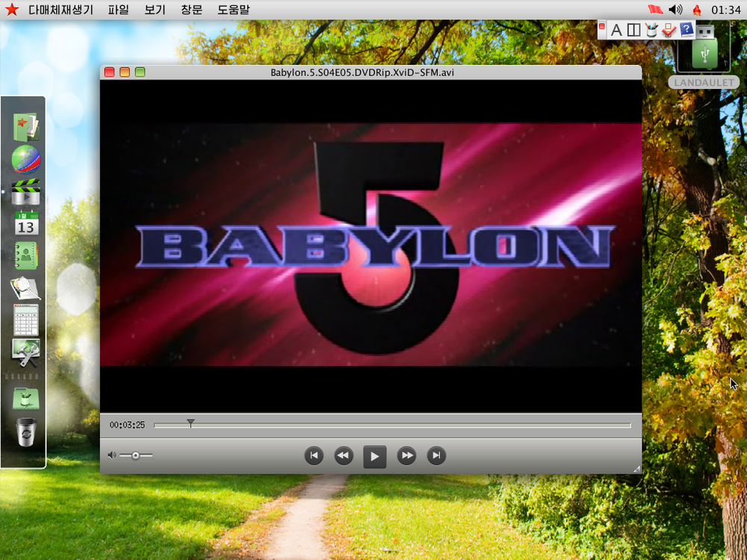
Task: Open the 다매체재생기 application menu
Action: pos(61,10)
